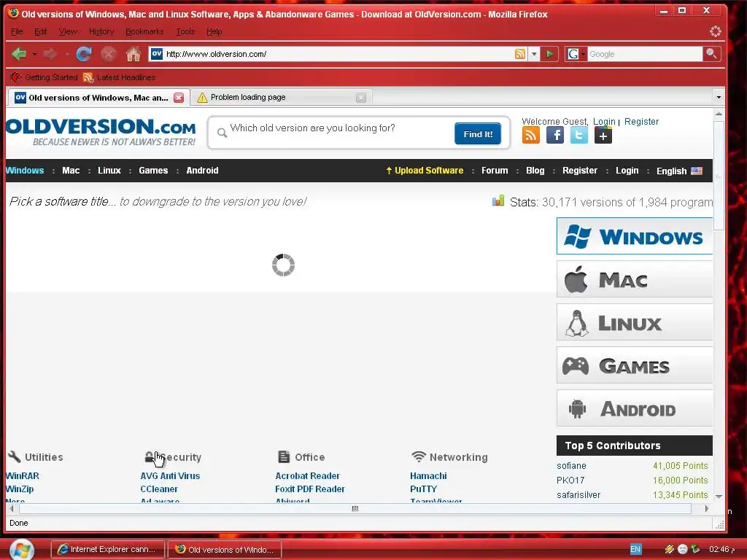Click the RSS feed icon in the address bar

pyautogui.click(x=519, y=54)
